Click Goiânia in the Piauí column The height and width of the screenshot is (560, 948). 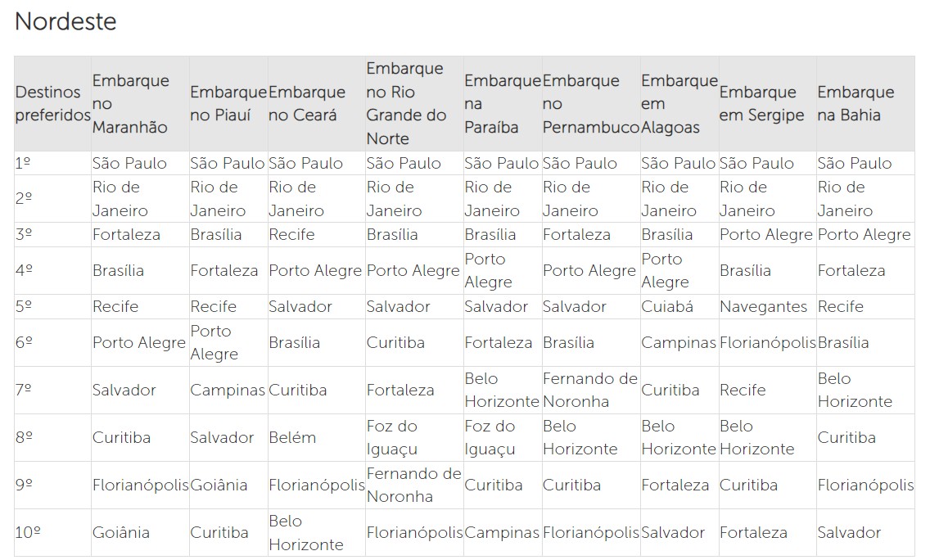[x=219, y=485]
